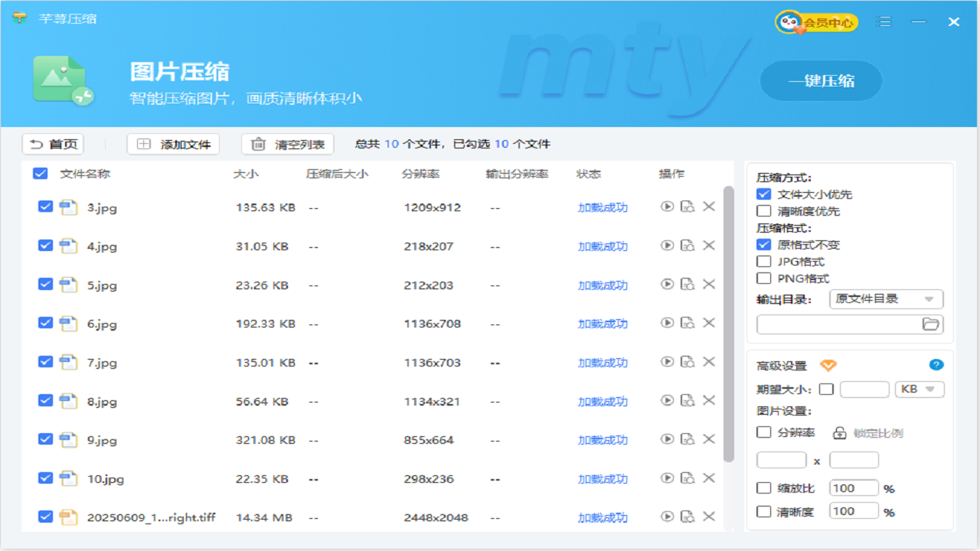Remove 5.jpg from the list
980x551 pixels.
[709, 285]
